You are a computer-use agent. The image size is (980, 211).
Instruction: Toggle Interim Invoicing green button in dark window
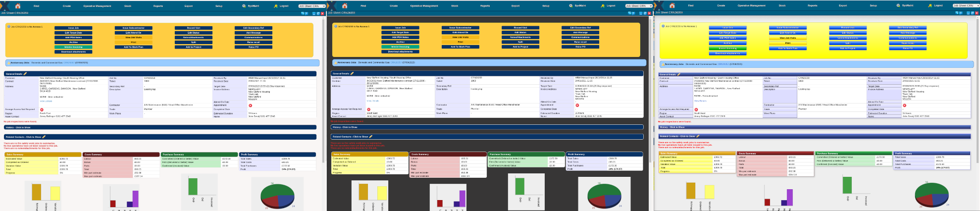400,47
